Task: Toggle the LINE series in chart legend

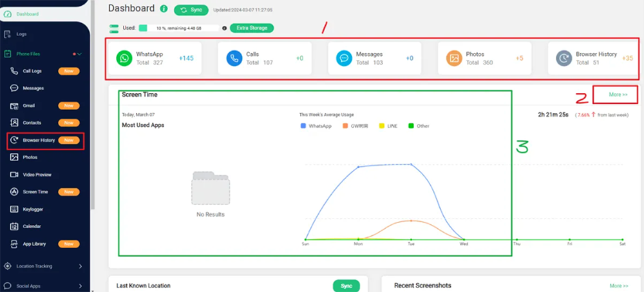Action: click(x=388, y=126)
